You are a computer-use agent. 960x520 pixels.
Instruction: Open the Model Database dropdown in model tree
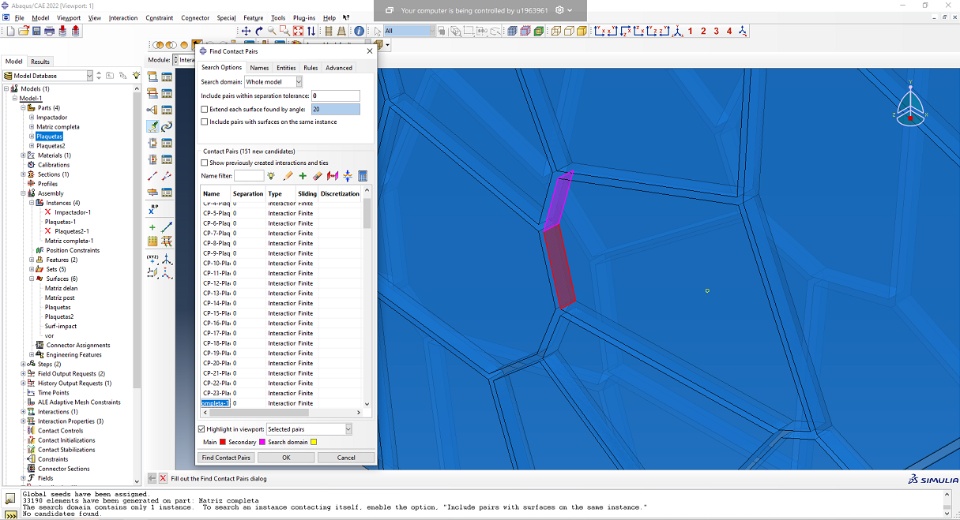pos(89,76)
